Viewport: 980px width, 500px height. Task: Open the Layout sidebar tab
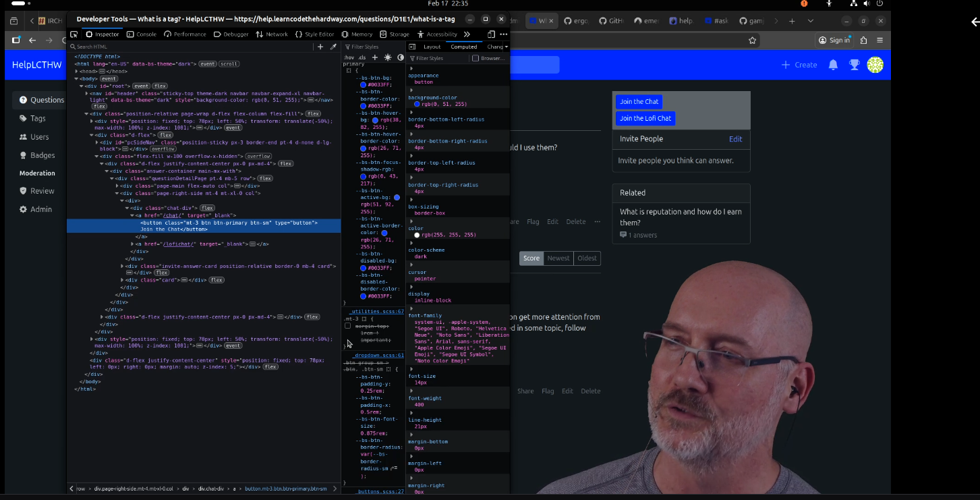point(432,47)
